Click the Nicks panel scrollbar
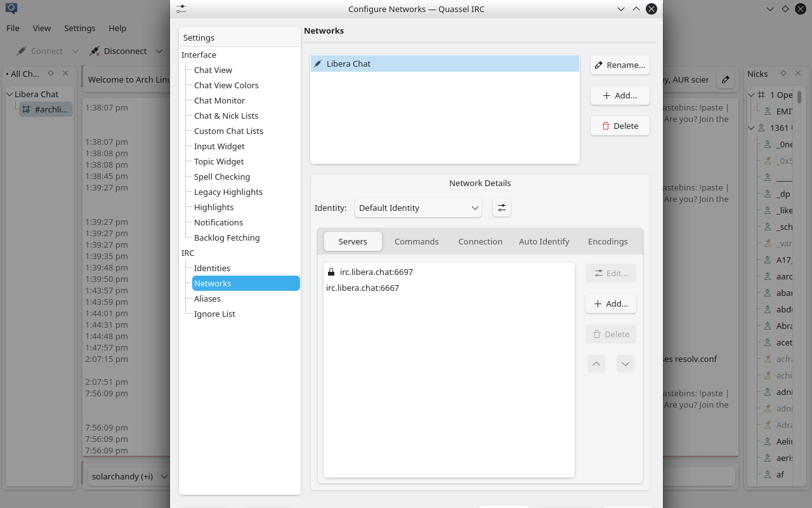 point(799,97)
